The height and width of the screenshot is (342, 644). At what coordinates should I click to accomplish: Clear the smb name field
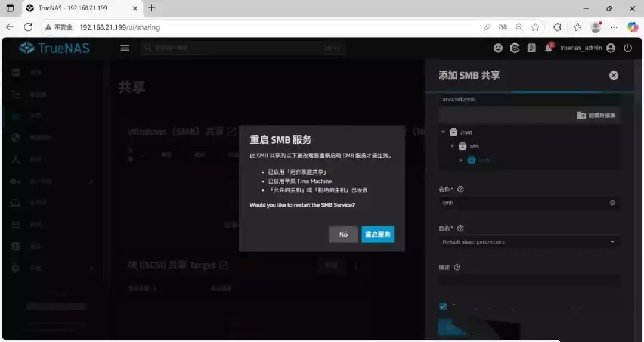click(612, 203)
